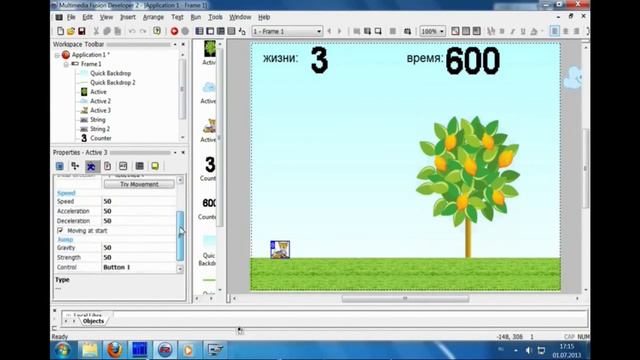Save the application with floppy icon

click(82, 31)
